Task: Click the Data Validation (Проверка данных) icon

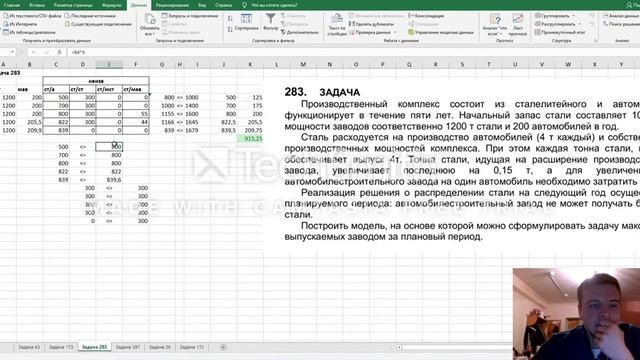Action: point(351,32)
